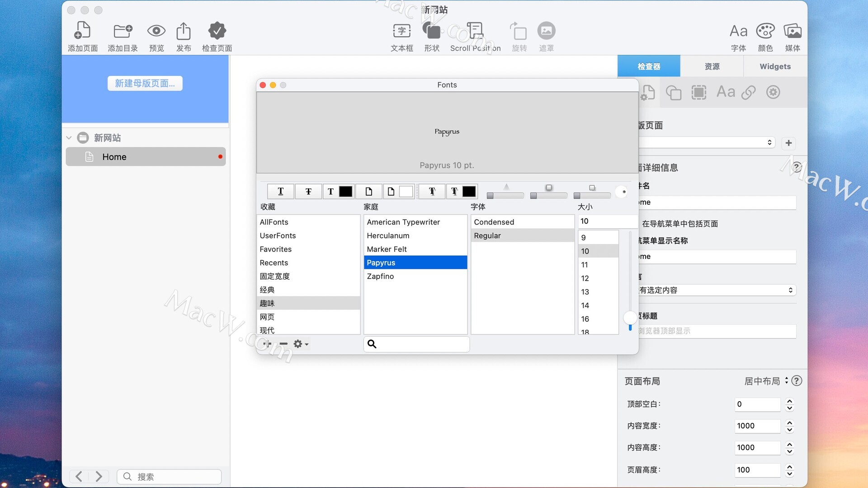Insert a Scroll Position element

coord(475,31)
